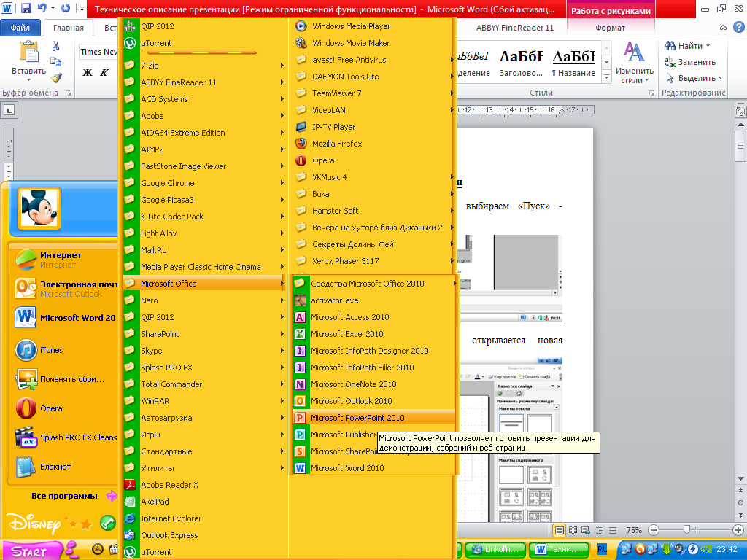Click the Splash PRO EX Cleaner icon
Screen dimensions: 747x560
[x=26, y=437]
